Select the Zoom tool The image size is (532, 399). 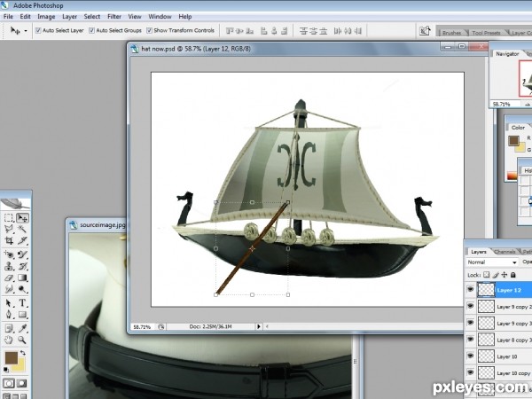coord(22,340)
